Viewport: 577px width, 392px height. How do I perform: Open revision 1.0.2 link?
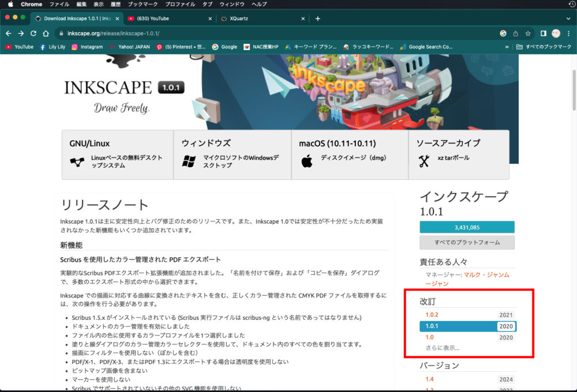432,315
